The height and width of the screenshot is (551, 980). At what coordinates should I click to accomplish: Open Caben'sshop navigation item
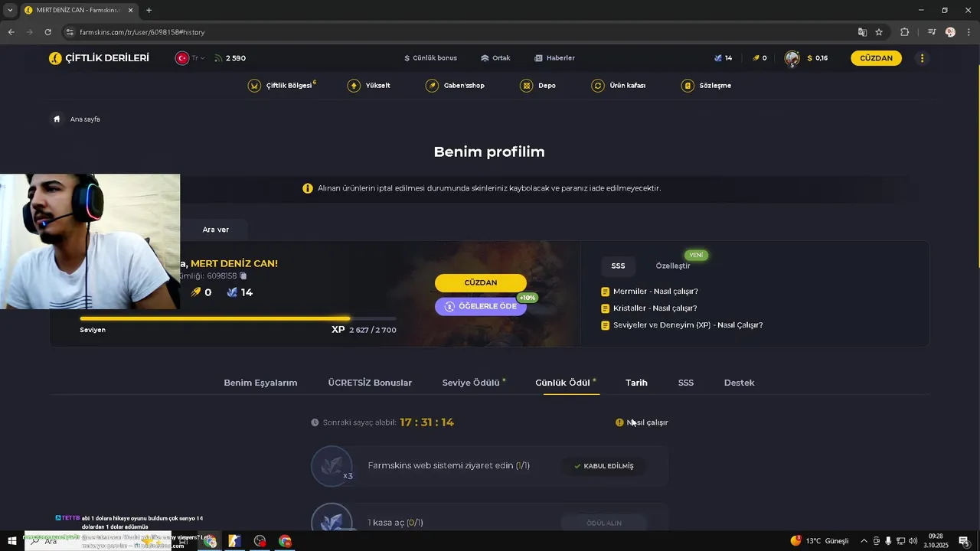455,86
